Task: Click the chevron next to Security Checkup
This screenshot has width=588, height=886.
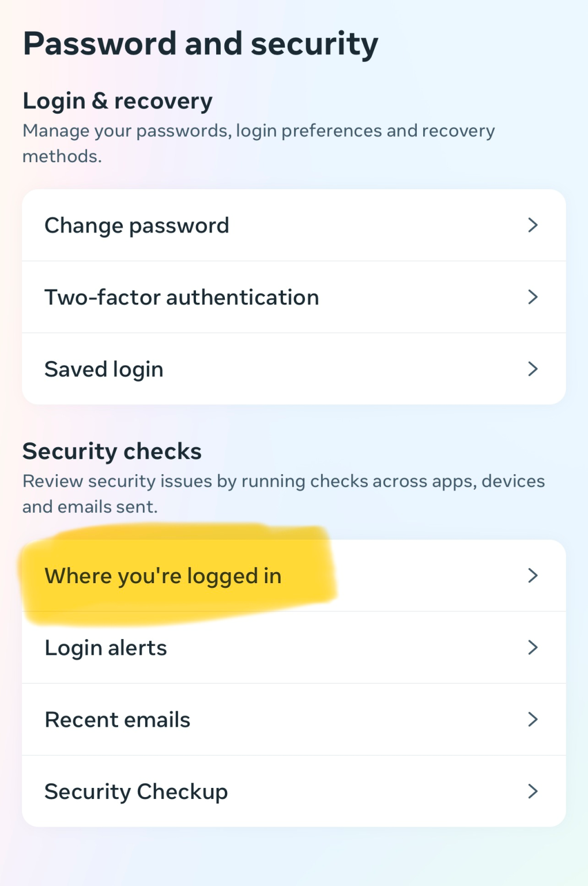Action: tap(533, 791)
